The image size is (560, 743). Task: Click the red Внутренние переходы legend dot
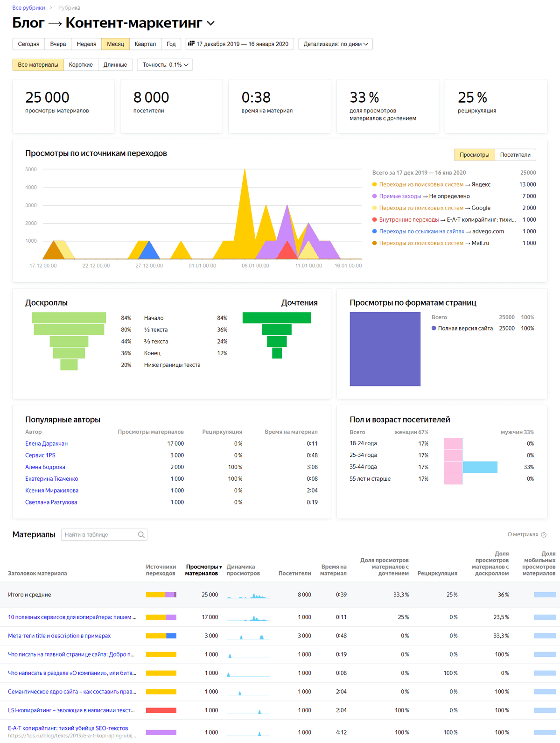coord(374,219)
